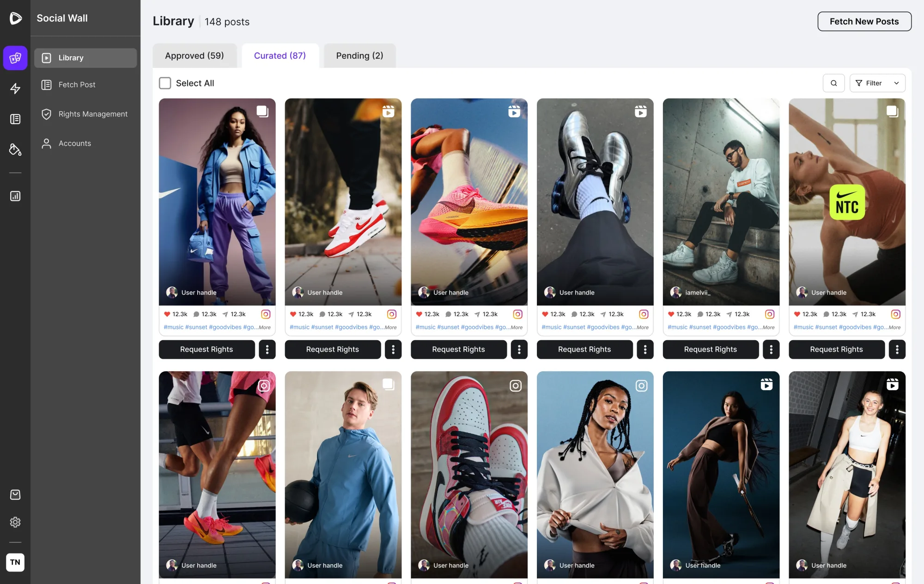Image resolution: width=924 pixels, height=584 pixels.
Task: Click Instagram icon under the blue jacket post
Action: 266,314
